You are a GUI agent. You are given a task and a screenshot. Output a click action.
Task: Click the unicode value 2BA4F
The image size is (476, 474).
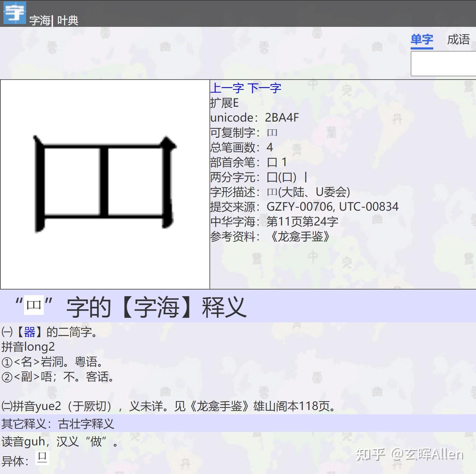coord(281,117)
